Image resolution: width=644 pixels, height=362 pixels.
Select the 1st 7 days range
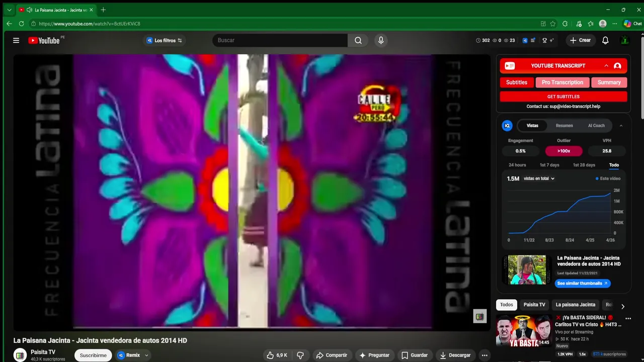(549, 165)
